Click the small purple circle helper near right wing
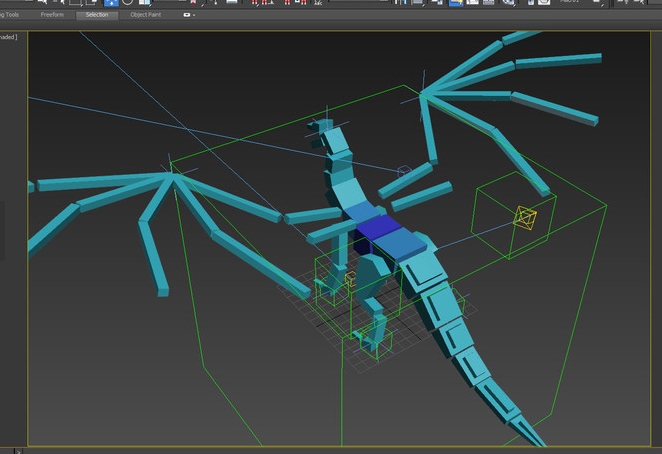Image resolution: width=662 pixels, height=454 pixels. click(x=404, y=172)
